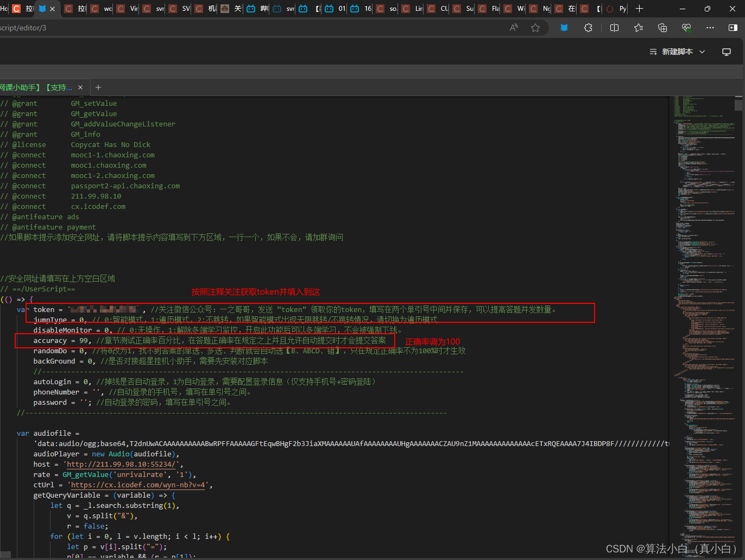Click the '@license Copycat Has No Dick' line
This screenshot has height=560, width=745.
tap(75, 144)
